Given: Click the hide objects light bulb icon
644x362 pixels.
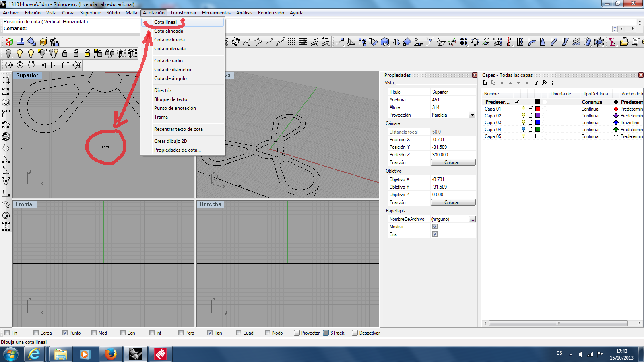Looking at the screenshot, I should pyautogui.click(x=8, y=53).
